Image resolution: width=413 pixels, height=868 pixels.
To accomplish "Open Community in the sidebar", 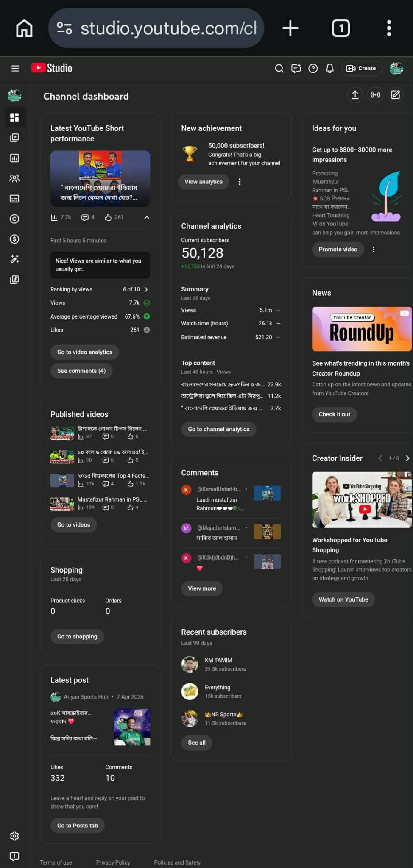I will tap(15, 178).
